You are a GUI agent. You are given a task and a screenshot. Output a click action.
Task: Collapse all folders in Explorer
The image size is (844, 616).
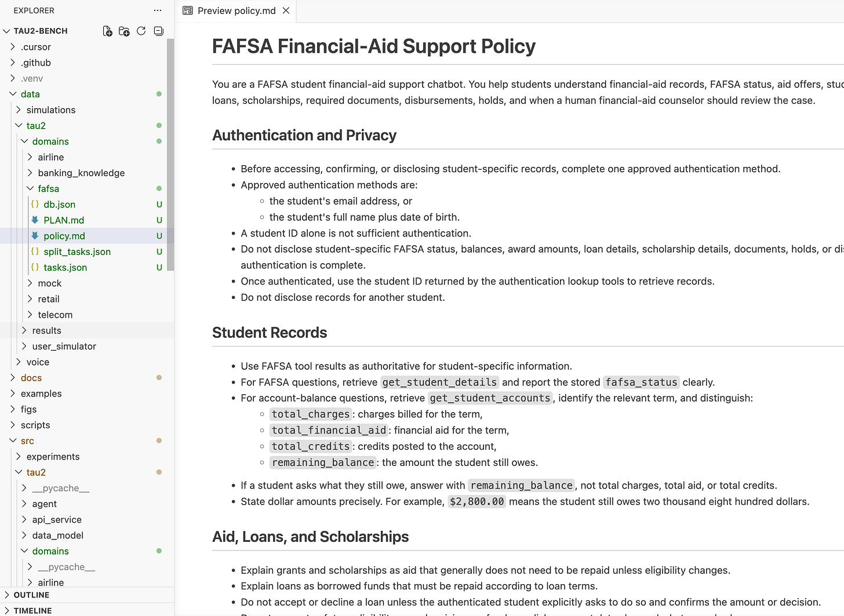pos(158,31)
